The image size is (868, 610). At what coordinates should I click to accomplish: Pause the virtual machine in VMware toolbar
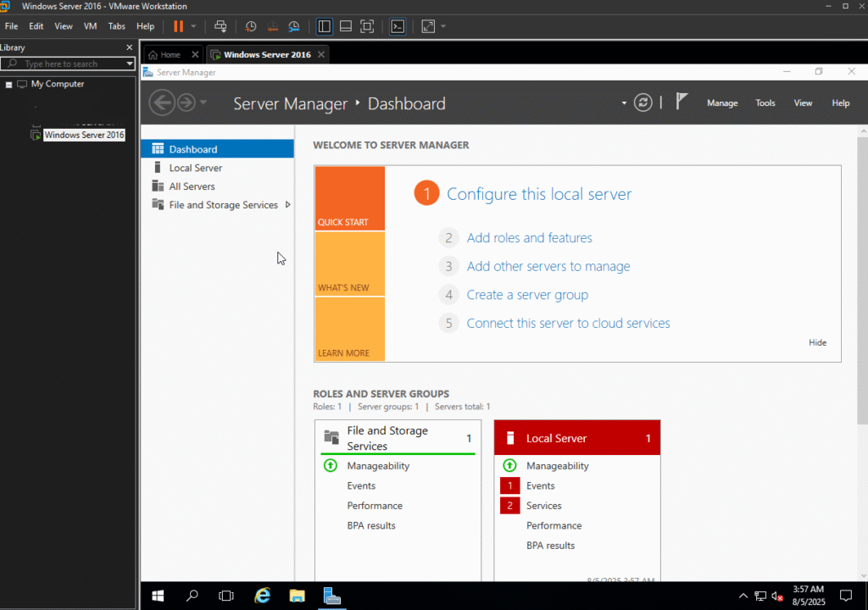(178, 26)
